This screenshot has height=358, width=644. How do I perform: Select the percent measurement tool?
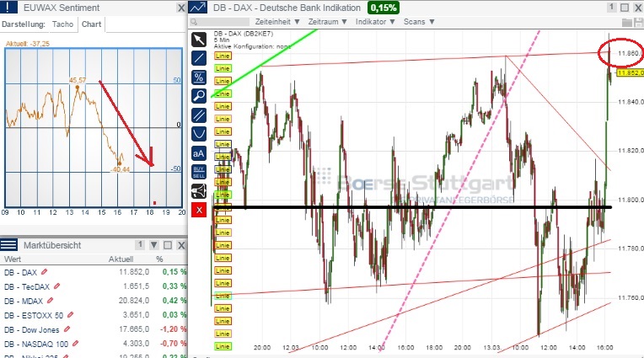pyautogui.click(x=199, y=77)
